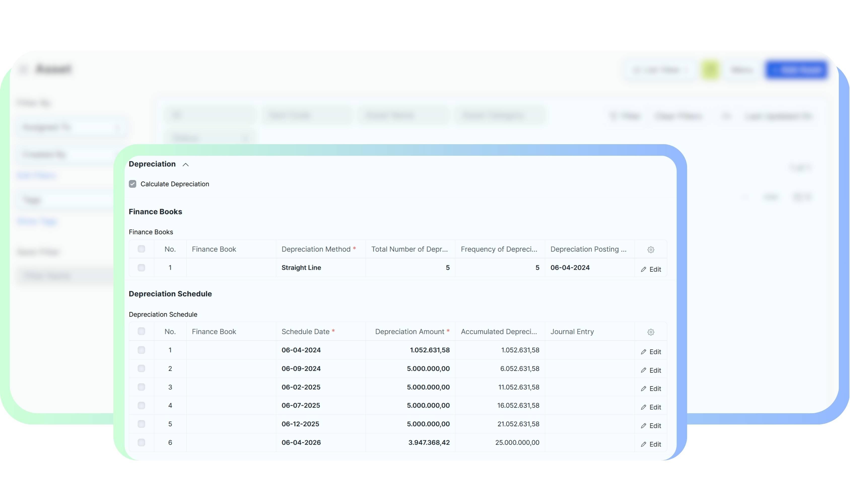
Task: Tick checkbox for schedule row 3
Action: (x=141, y=387)
